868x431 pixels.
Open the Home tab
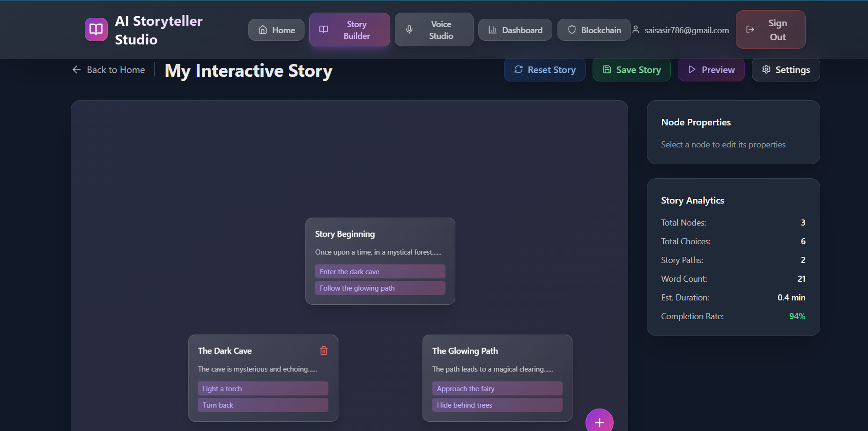pos(276,30)
